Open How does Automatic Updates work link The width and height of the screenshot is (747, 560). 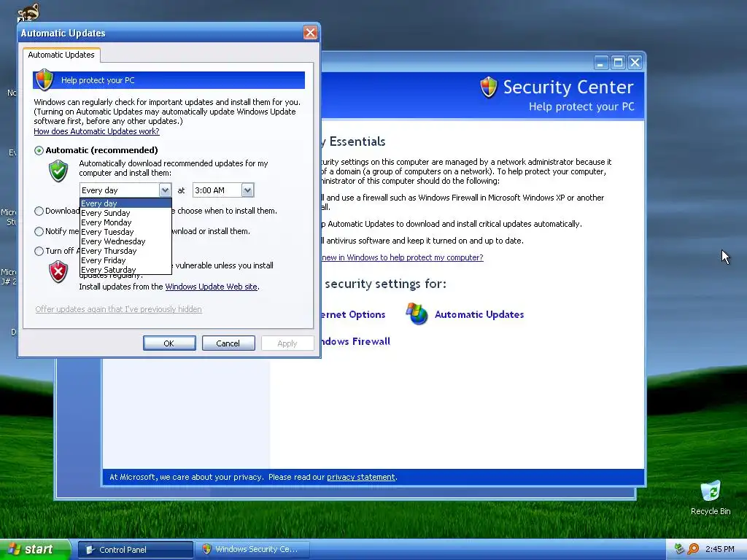coord(96,131)
